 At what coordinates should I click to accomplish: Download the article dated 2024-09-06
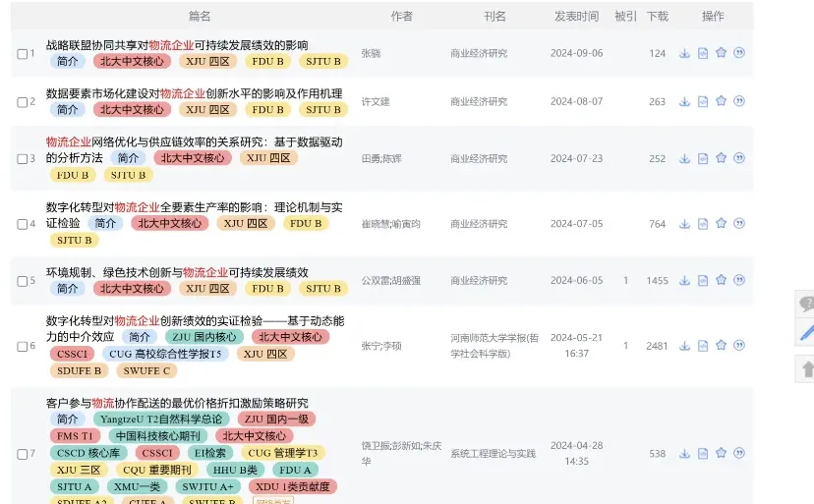click(x=685, y=53)
